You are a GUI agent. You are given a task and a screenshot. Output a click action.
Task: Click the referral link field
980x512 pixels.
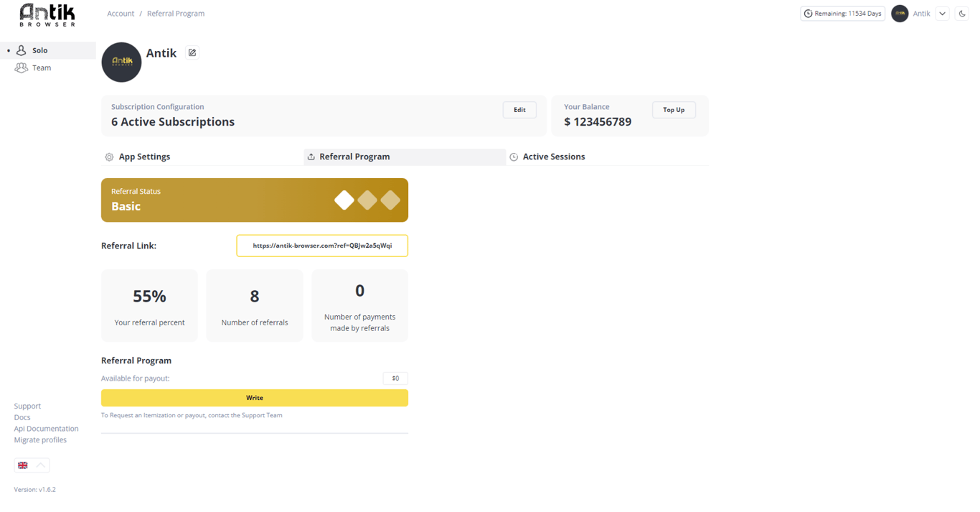(322, 246)
